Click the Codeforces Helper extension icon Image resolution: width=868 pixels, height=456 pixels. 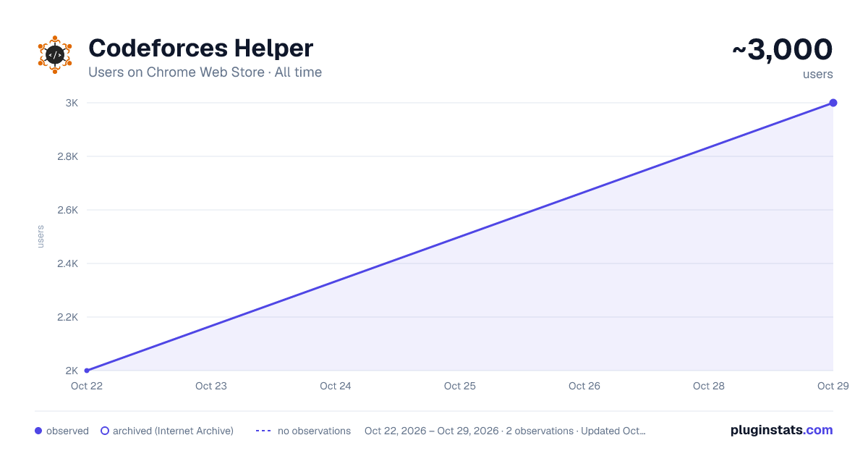[55, 55]
